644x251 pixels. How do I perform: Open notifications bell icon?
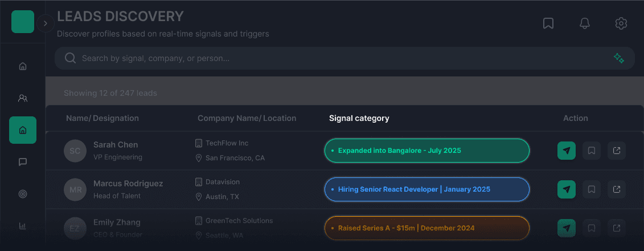584,23
